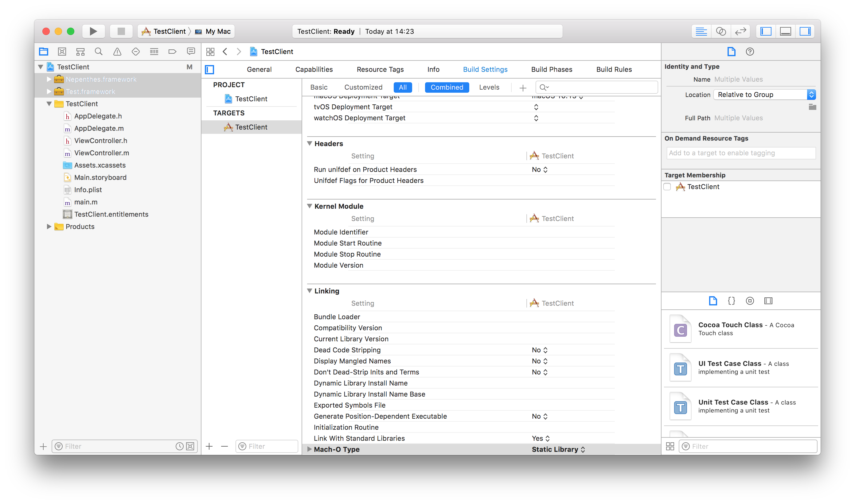
Task: Open the Build Phases tab
Action: coord(552,69)
